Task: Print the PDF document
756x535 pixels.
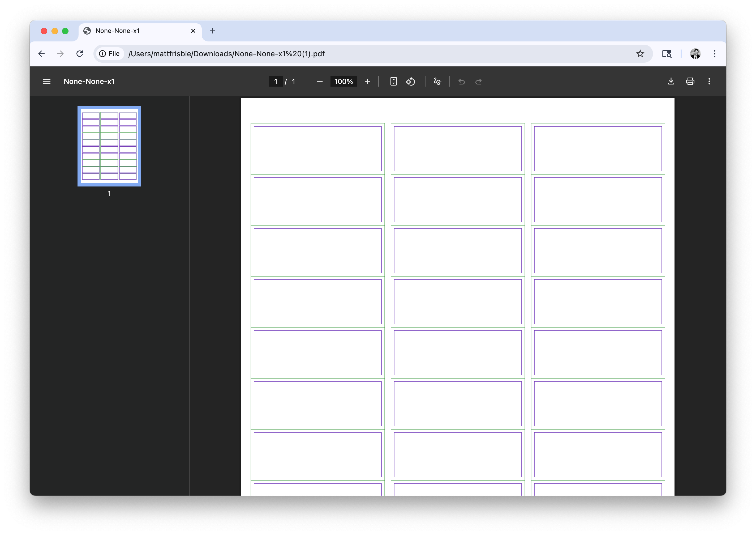Action: [x=690, y=81]
